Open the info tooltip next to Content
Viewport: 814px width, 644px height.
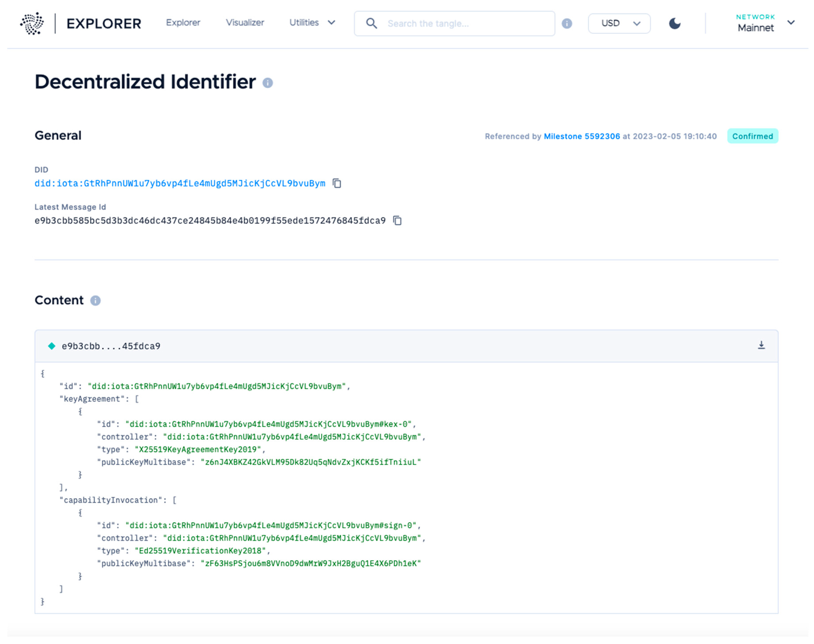coord(95,301)
